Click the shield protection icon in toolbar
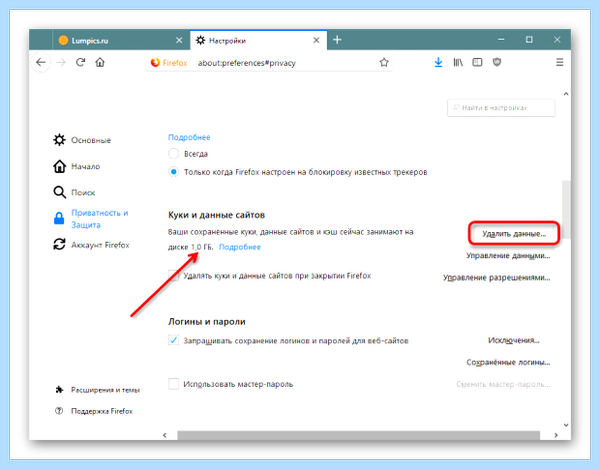The width and height of the screenshot is (600, 469). [x=497, y=62]
